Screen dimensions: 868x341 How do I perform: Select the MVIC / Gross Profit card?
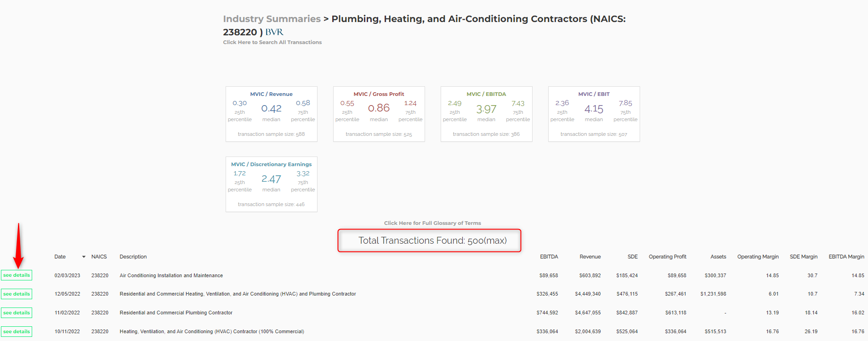click(x=379, y=114)
